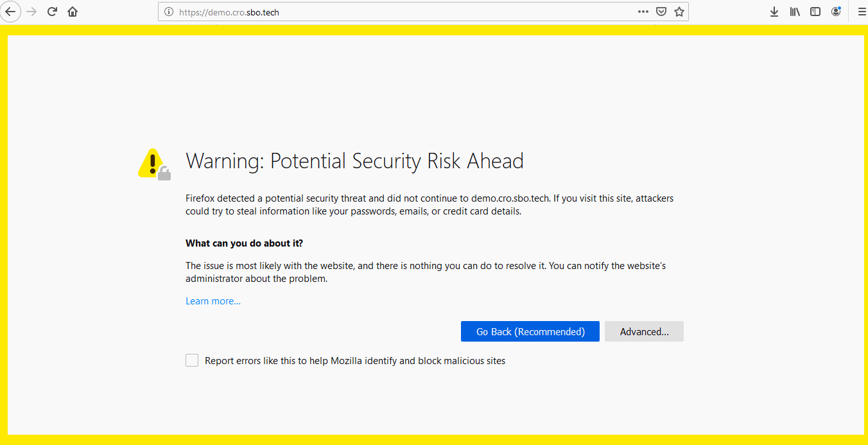
Task: Click the yellow warning triangle icon
Action: pyautogui.click(x=152, y=163)
